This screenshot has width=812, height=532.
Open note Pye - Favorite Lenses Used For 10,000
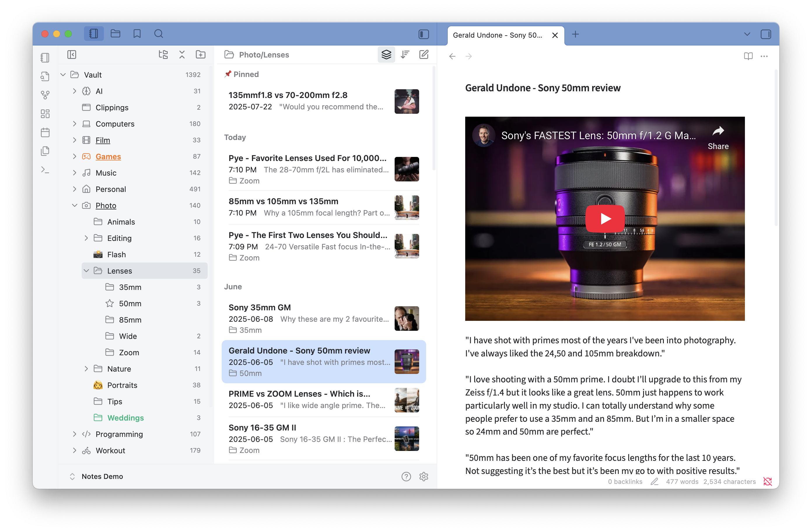[x=323, y=169]
